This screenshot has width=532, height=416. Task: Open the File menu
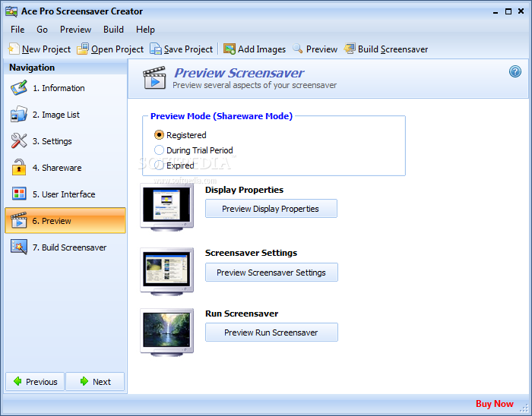tap(17, 30)
